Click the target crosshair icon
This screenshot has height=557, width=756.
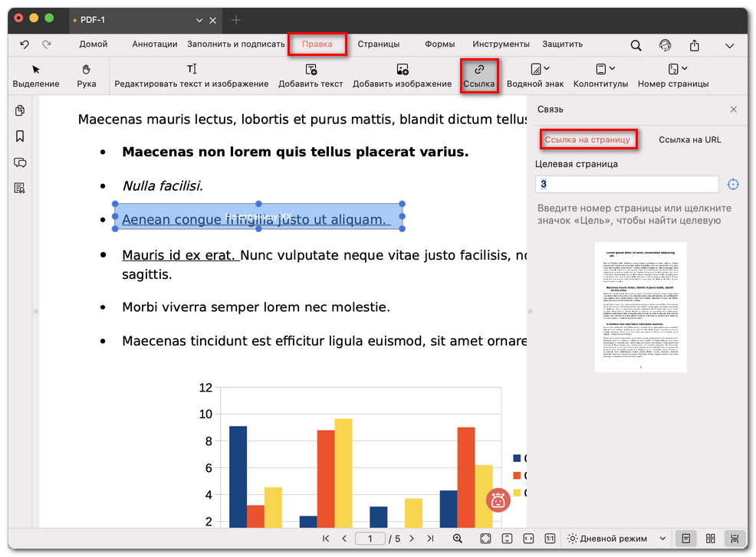pos(733,185)
